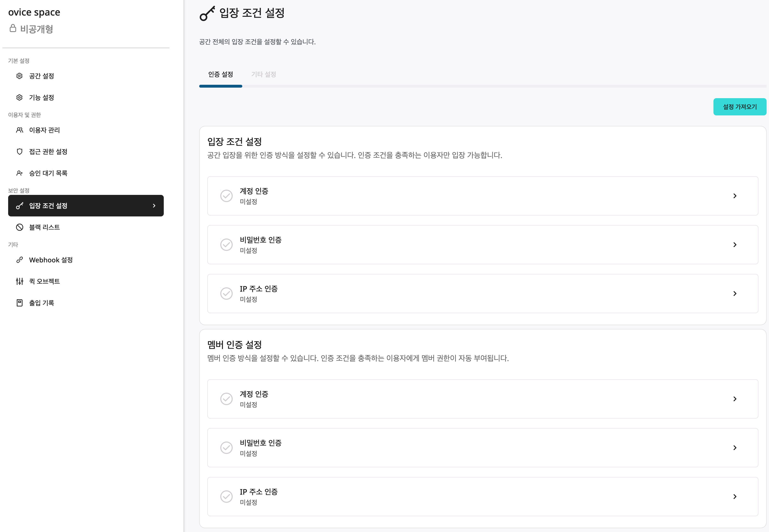Click the link icon for Webhook 설정
The width and height of the screenshot is (769, 532).
(19, 260)
